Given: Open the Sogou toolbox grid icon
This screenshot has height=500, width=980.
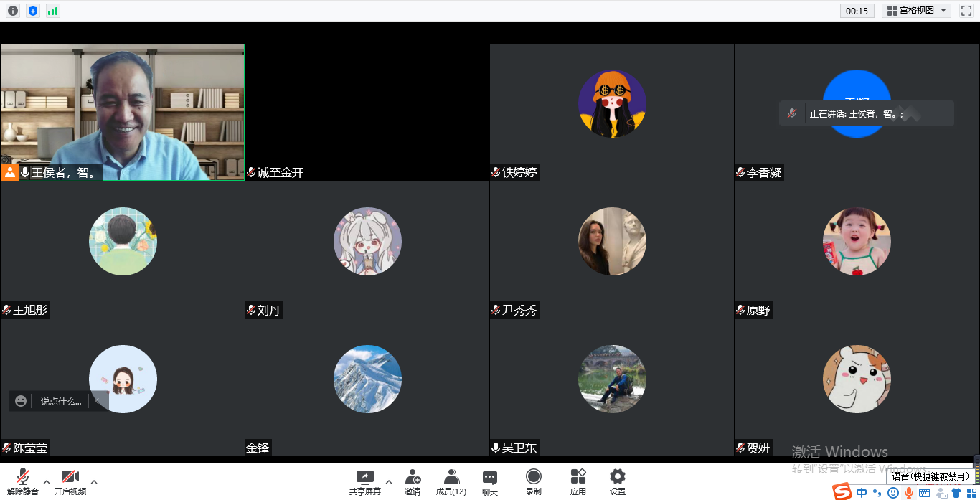Looking at the screenshot, I should point(972,493).
